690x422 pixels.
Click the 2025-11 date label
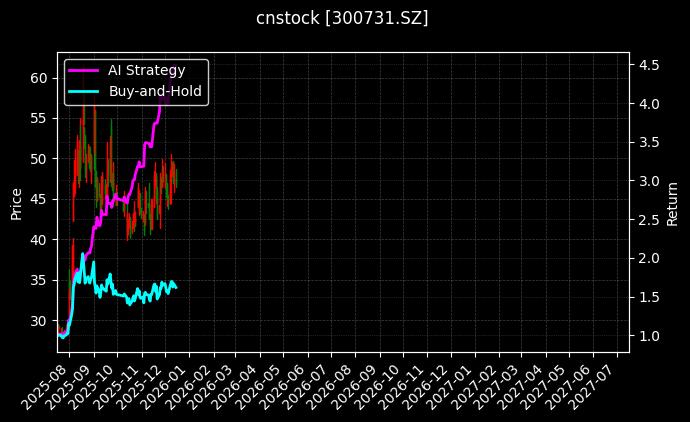118,386
